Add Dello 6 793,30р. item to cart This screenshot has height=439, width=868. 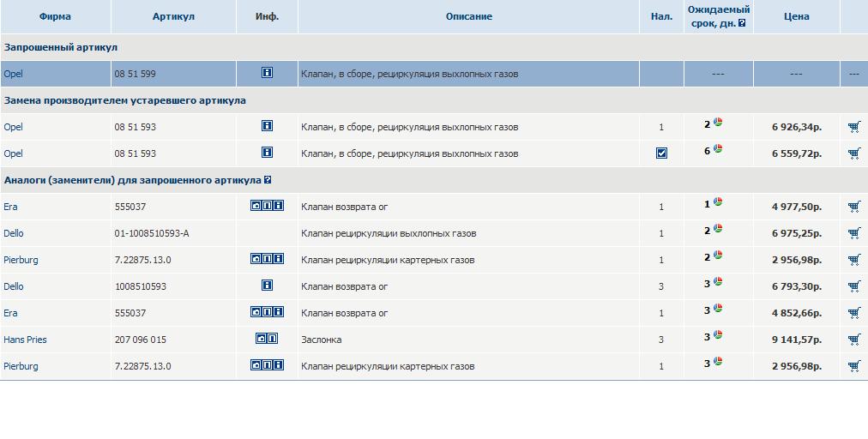click(853, 286)
